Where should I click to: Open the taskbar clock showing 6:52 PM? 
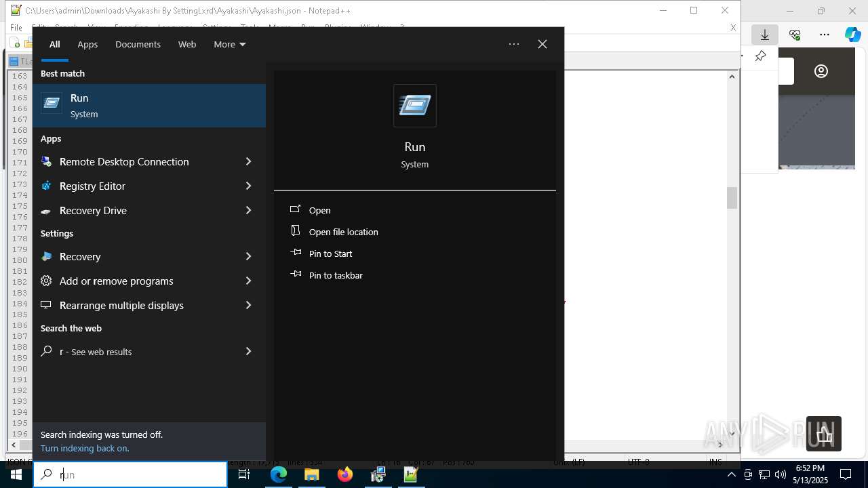click(810, 474)
